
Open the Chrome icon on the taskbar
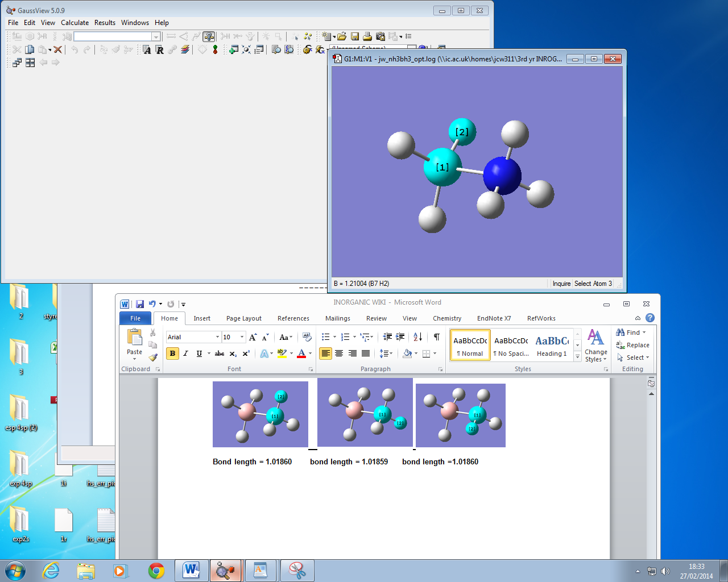click(x=156, y=571)
